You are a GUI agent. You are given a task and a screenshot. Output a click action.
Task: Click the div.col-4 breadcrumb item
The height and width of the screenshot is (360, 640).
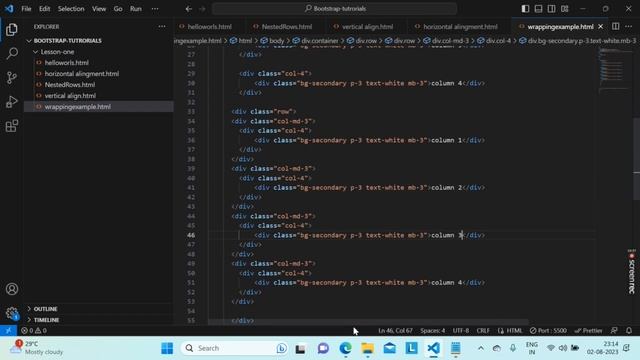coord(494,41)
